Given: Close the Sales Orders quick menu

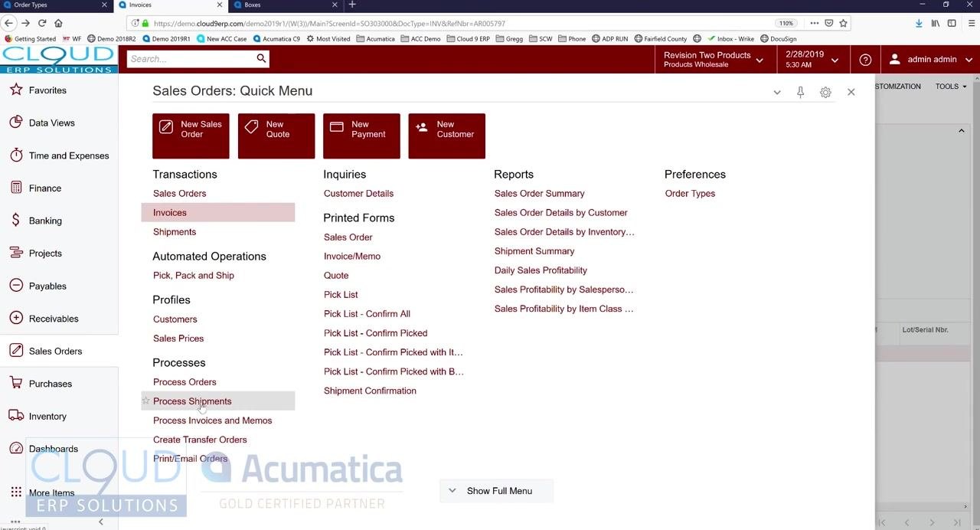Looking at the screenshot, I should 851,92.
